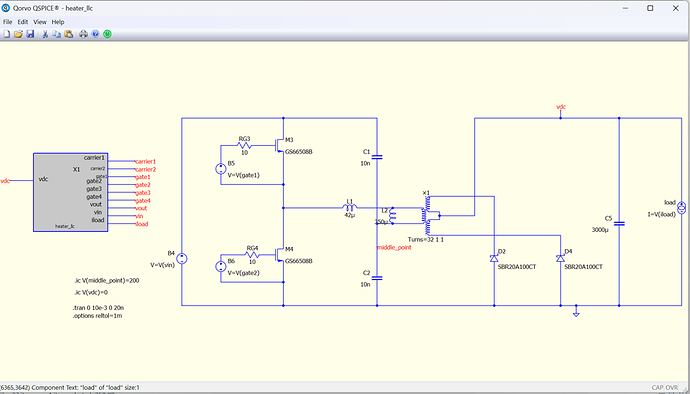Image resolution: width=690 pixels, height=394 pixels.
Task: Click the GS66508B label of M3
Action: (x=299, y=152)
